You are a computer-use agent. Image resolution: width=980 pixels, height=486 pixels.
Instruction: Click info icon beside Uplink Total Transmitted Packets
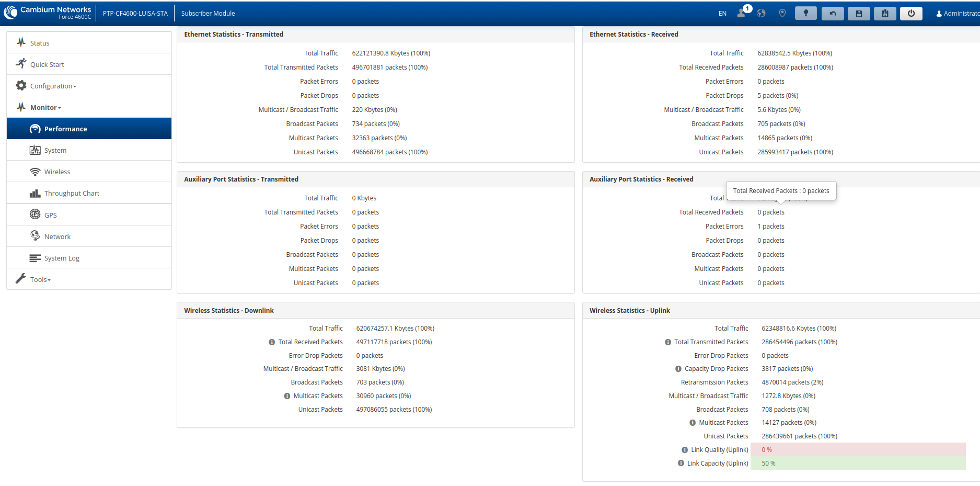point(668,342)
